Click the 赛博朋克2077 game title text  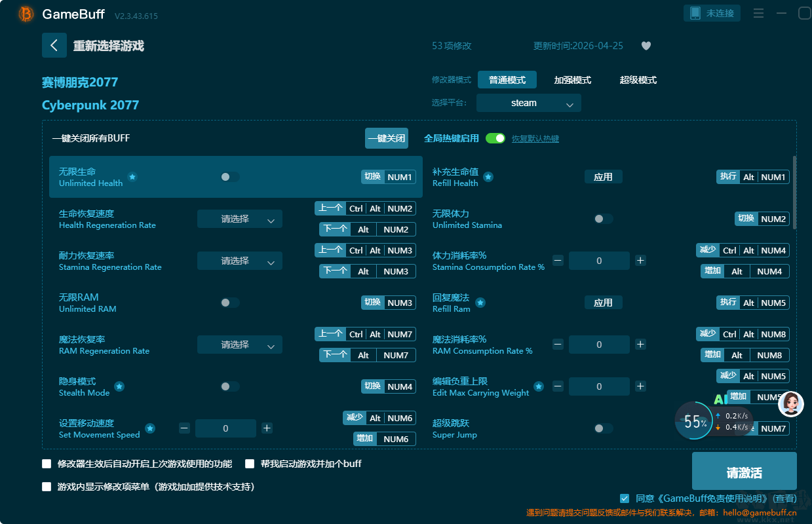coord(80,82)
